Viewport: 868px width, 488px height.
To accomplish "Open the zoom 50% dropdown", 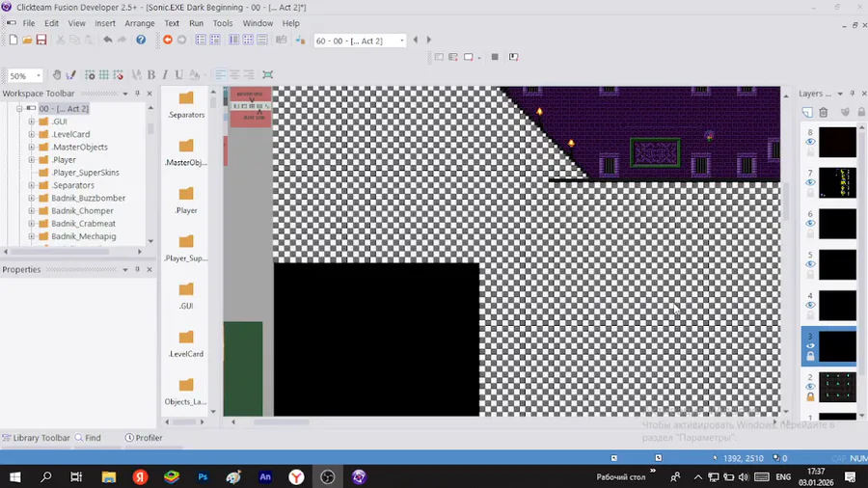I will (x=39, y=75).
